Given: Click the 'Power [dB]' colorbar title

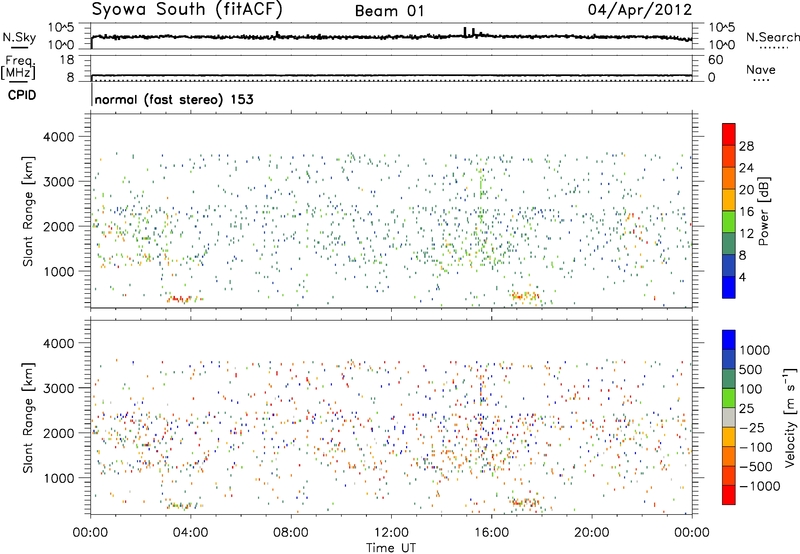Looking at the screenshot, I should pyautogui.click(x=763, y=211).
